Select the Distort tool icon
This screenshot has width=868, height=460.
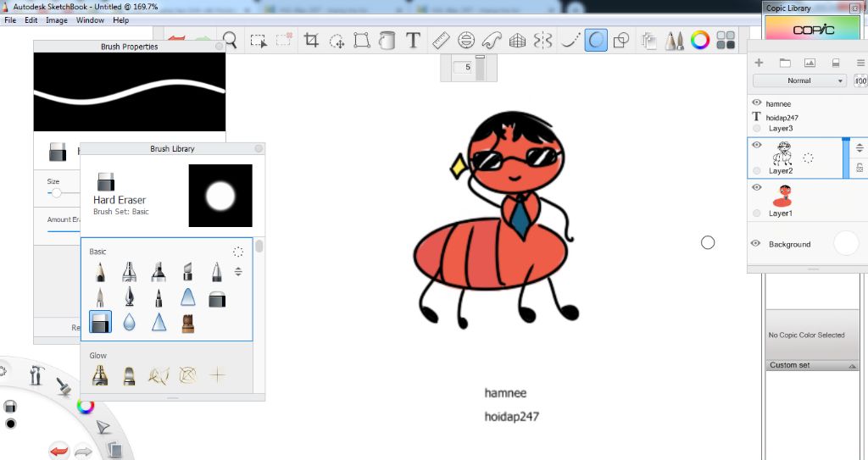pyautogui.click(x=362, y=41)
